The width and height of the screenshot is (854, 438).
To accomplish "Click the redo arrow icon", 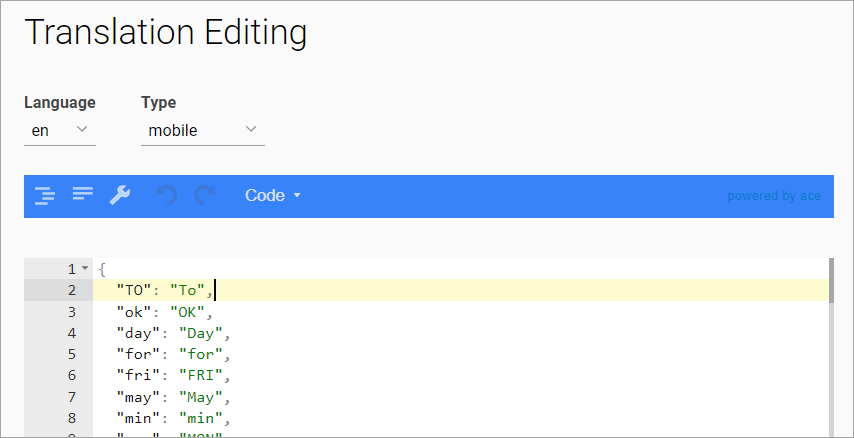I will [204, 196].
